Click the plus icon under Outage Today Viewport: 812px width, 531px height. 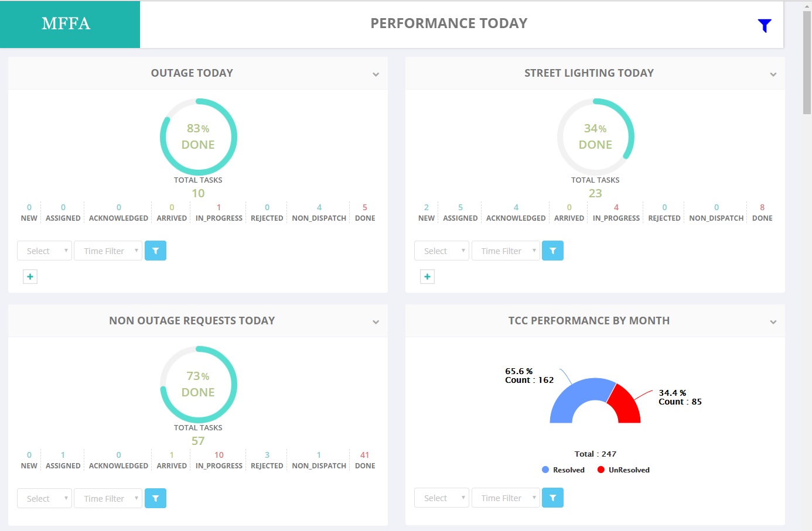click(x=30, y=276)
